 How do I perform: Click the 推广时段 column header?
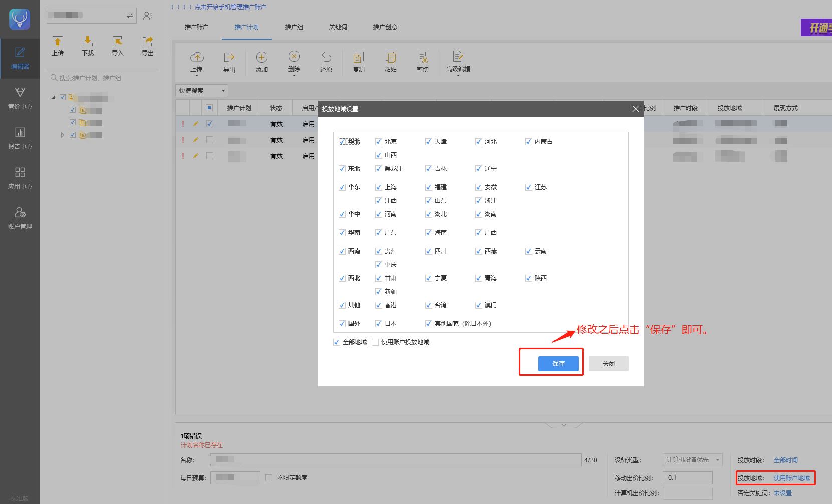(x=686, y=108)
